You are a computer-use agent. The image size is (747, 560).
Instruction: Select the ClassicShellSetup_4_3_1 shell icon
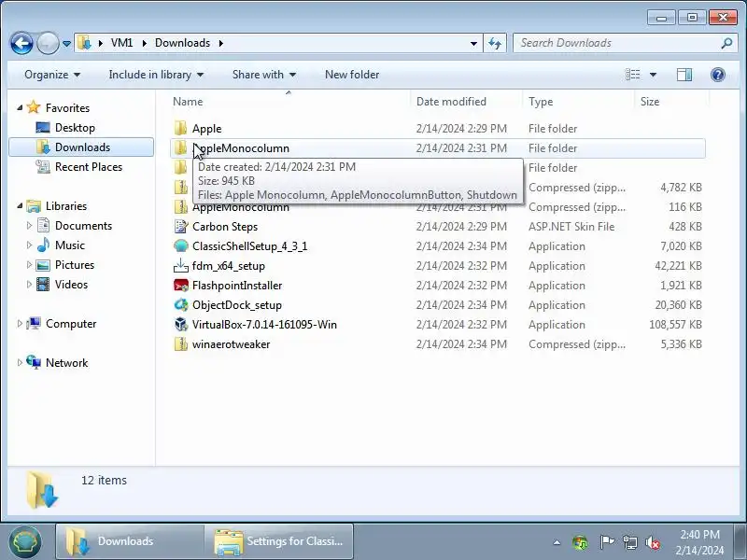[x=180, y=245]
